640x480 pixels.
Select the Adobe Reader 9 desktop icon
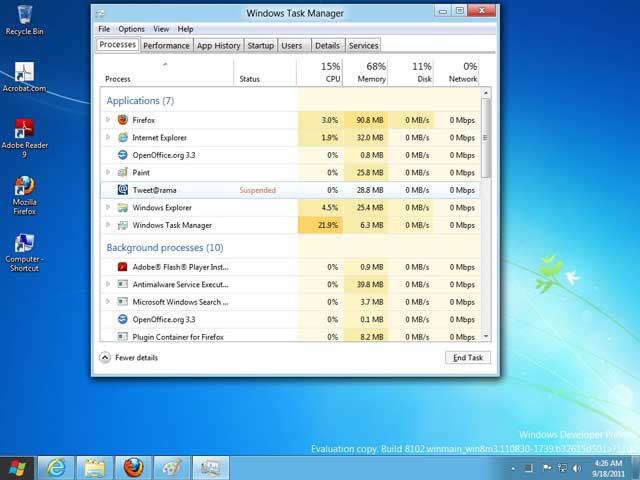tap(24, 138)
